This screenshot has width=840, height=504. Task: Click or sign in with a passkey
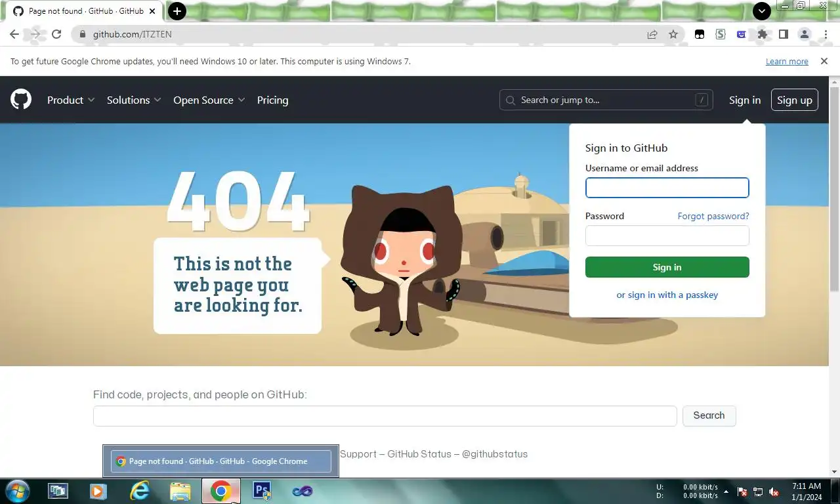click(667, 295)
